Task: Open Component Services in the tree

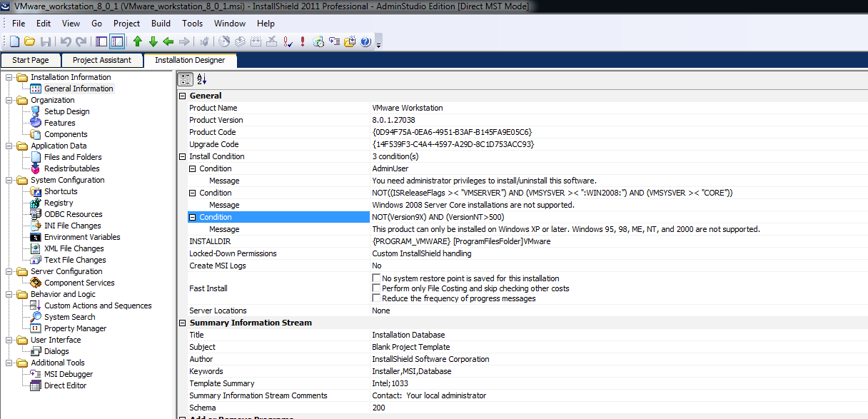Action: click(x=79, y=283)
